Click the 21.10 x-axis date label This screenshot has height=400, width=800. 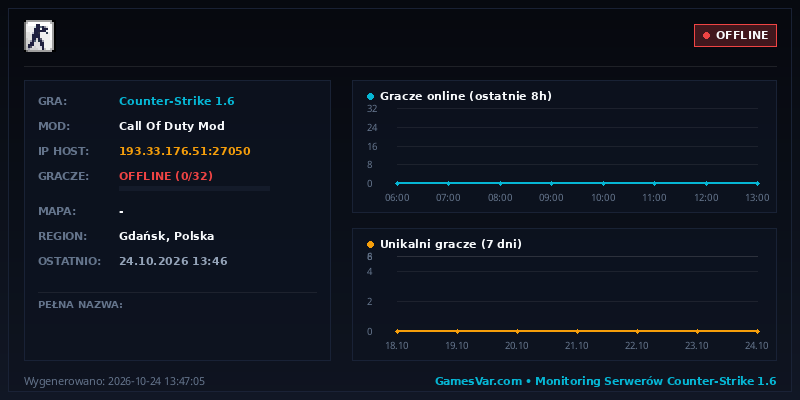pyautogui.click(x=577, y=345)
